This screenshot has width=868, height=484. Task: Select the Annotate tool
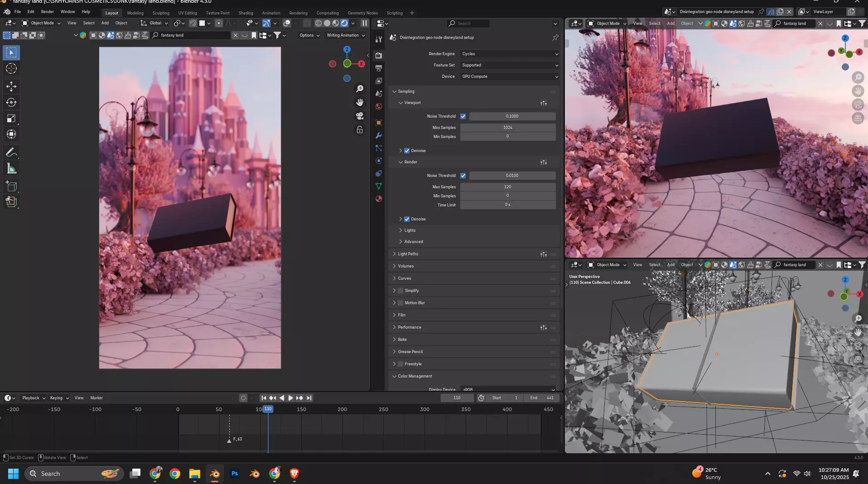pyautogui.click(x=11, y=153)
